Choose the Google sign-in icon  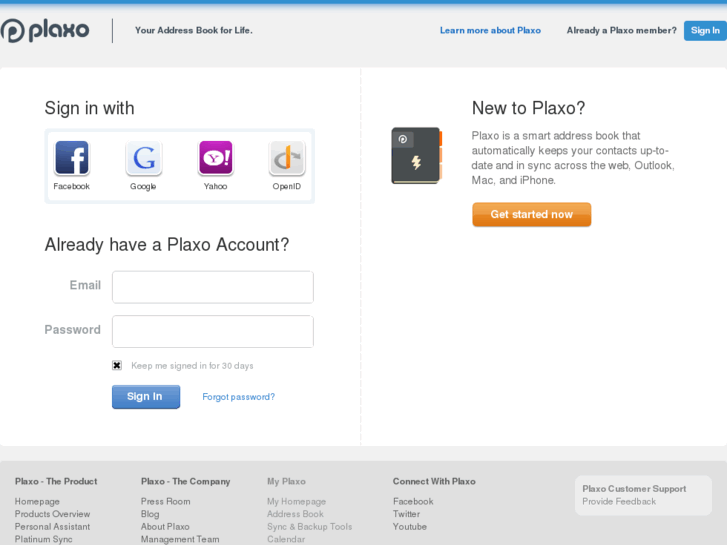(x=143, y=158)
